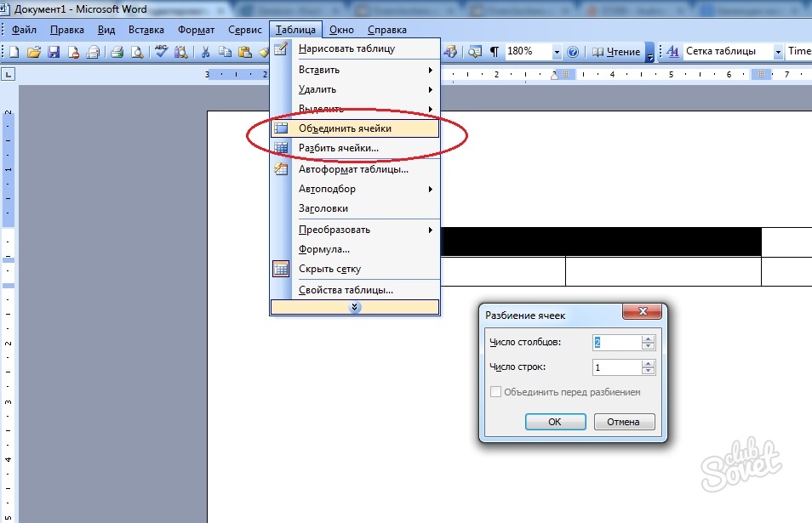Decrease Число строк with the down arrow

point(649,371)
